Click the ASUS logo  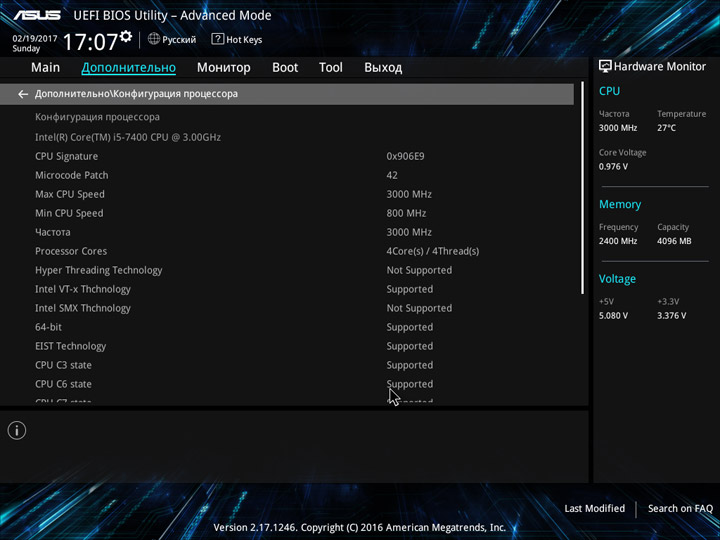(x=37, y=15)
